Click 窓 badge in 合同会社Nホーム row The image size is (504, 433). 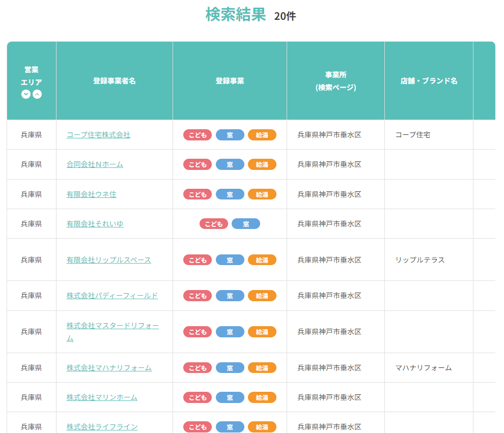point(230,164)
